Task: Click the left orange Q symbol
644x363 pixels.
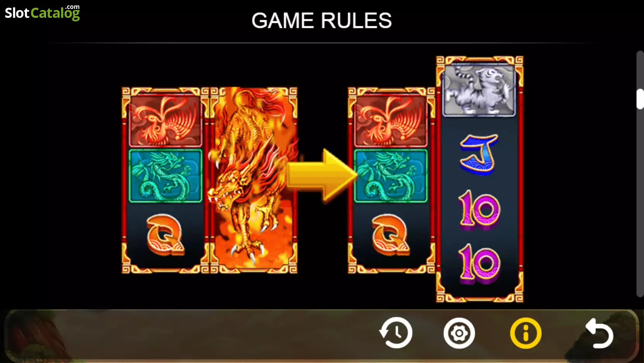Action: point(165,235)
